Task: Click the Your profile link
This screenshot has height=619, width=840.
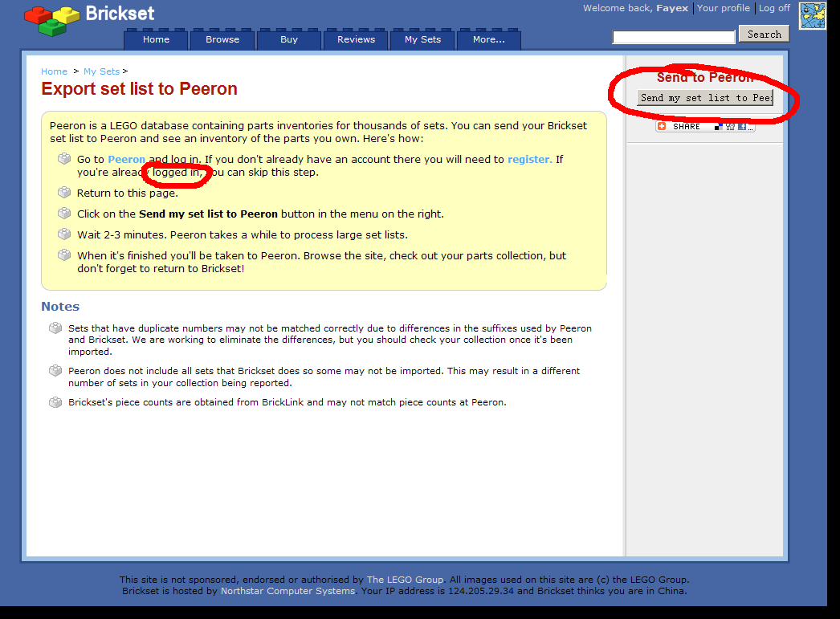Action: pyautogui.click(x=724, y=8)
